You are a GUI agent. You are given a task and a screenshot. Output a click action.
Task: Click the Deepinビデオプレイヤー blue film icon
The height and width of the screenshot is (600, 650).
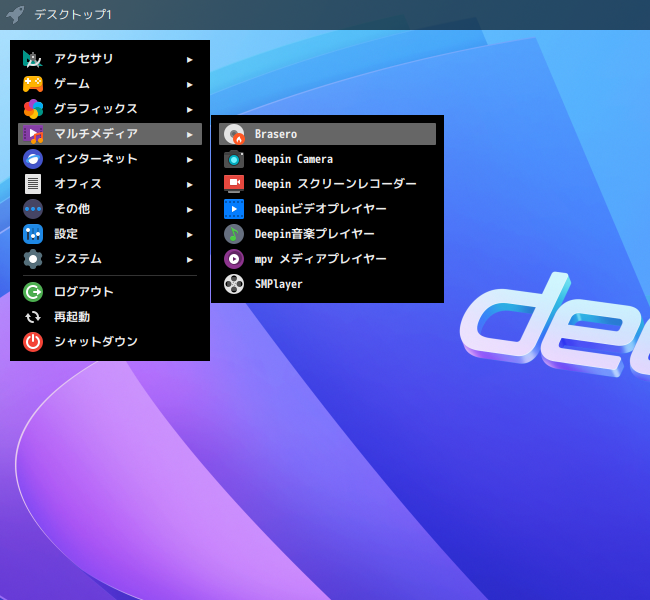pyautogui.click(x=234, y=209)
